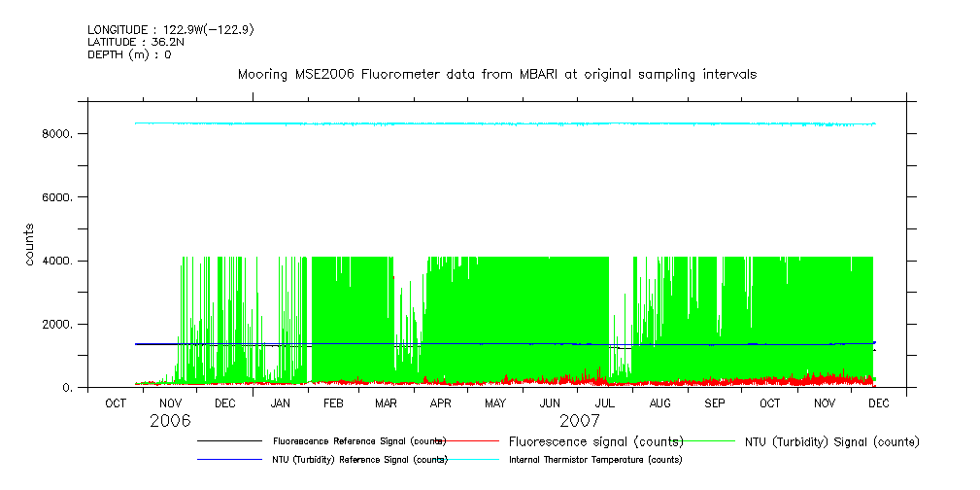Click the black Fluorescence Reference legend line
980x490 pixels.
click(229, 441)
